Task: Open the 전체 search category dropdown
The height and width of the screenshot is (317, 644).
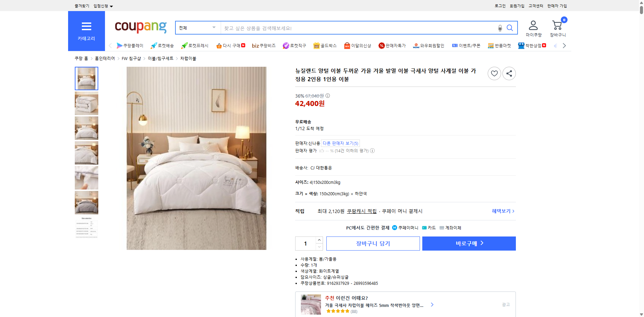Action: tap(197, 28)
